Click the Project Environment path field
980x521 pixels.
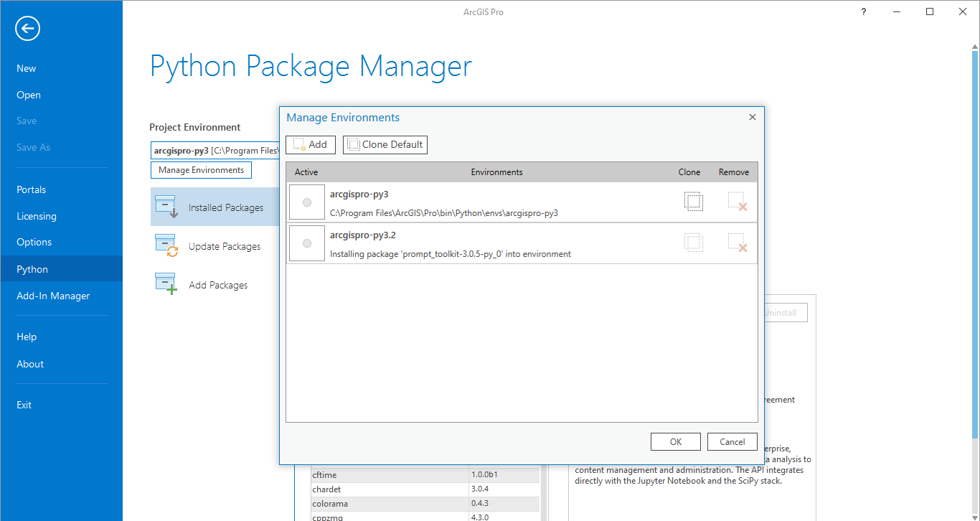point(215,151)
